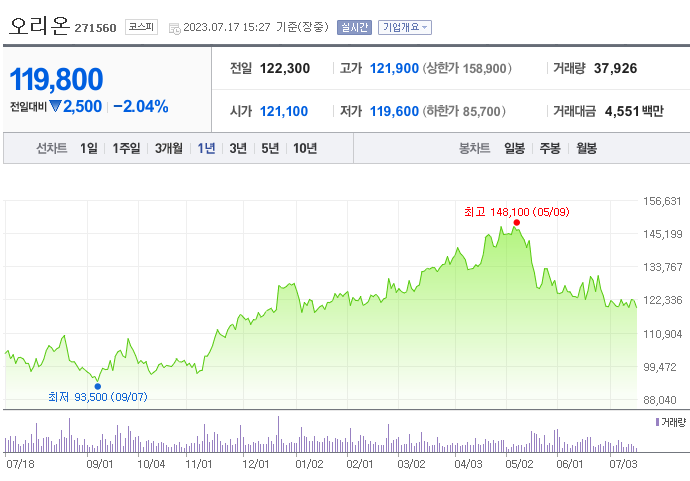Click the 코스피 market badge
Screen dimensions: 690x481
[x=141, y=27]
